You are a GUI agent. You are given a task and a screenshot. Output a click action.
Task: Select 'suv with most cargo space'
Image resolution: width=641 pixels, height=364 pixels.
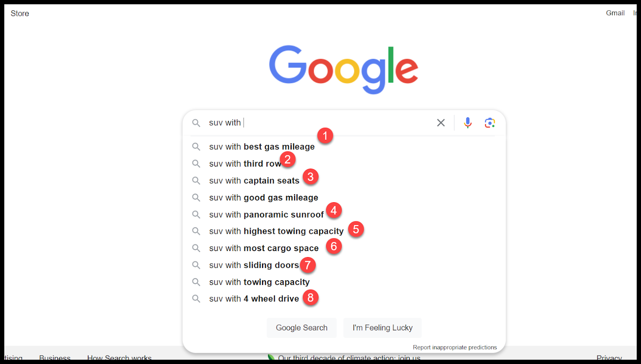tap(264, 248)
